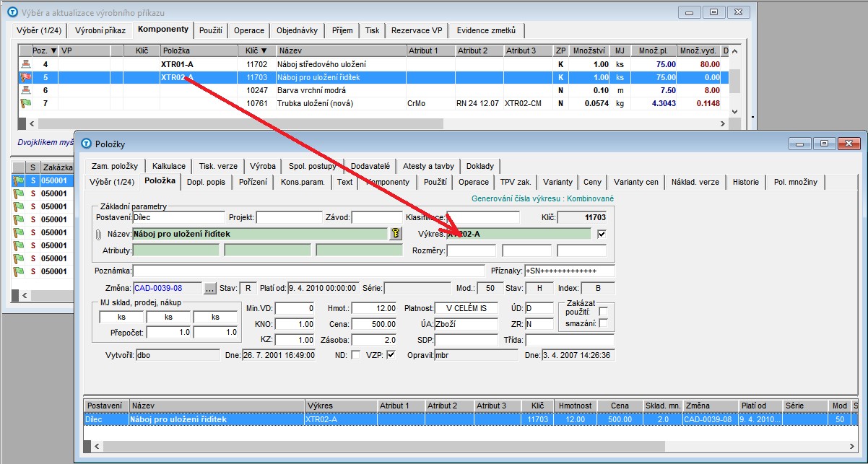This screenshot has width=868, height=464.
Task: Open the Rezervace VP tab
Action: click(416, 30)
